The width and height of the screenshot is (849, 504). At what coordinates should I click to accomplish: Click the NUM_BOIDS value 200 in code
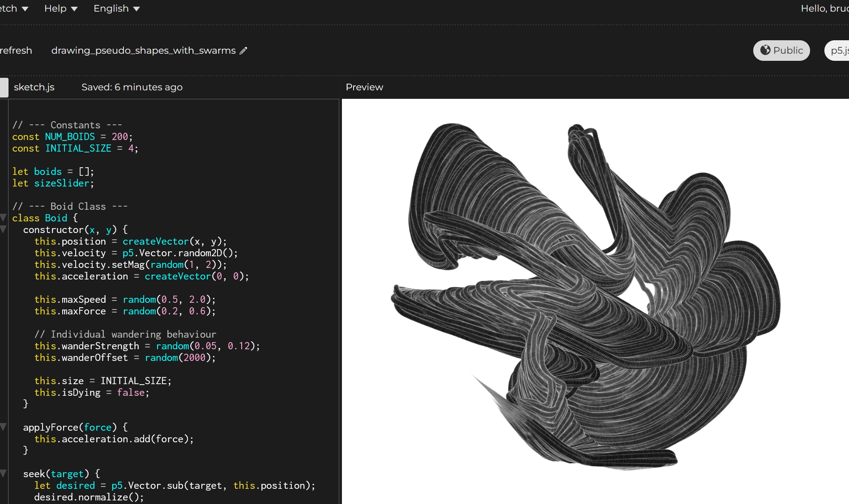coord(119,136)
